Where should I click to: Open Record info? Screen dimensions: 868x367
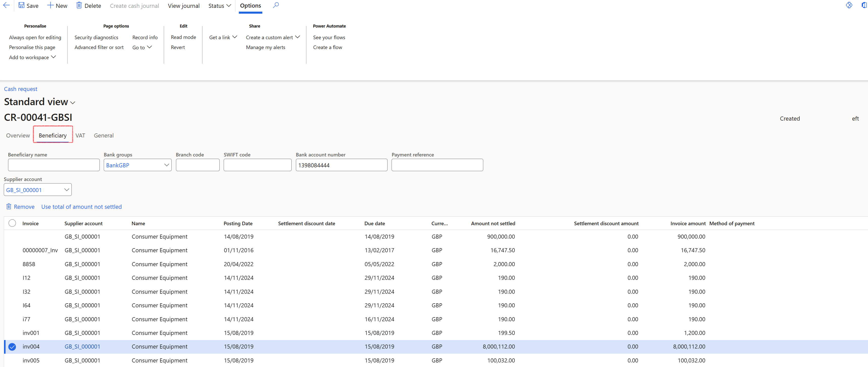click(x=145, y=37)
